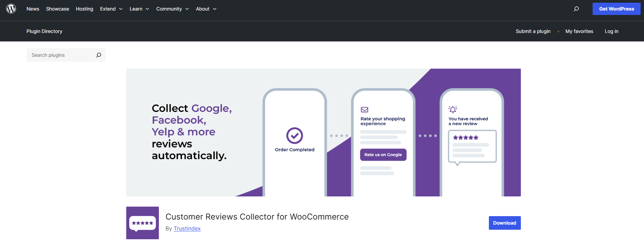
Task: Open the Showcase menu item
Action: coord(57,9)
